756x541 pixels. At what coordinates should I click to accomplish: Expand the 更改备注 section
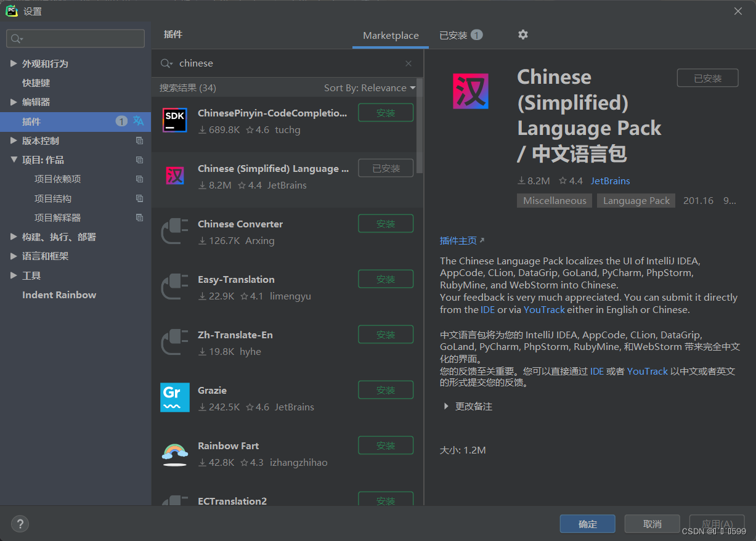pos(447,406)
